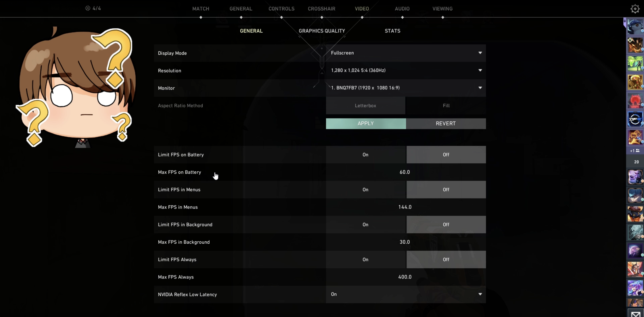
Task: Click the green dragon friend avatar
Action: point(635,64)
